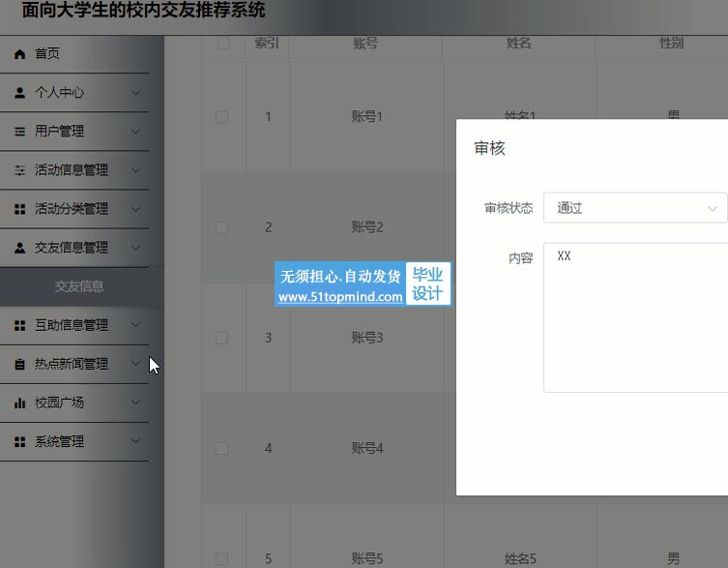Click the cell 账号4
Viewport: 728px width, 568px height.
pyautogui.click(x=366, y=449)
